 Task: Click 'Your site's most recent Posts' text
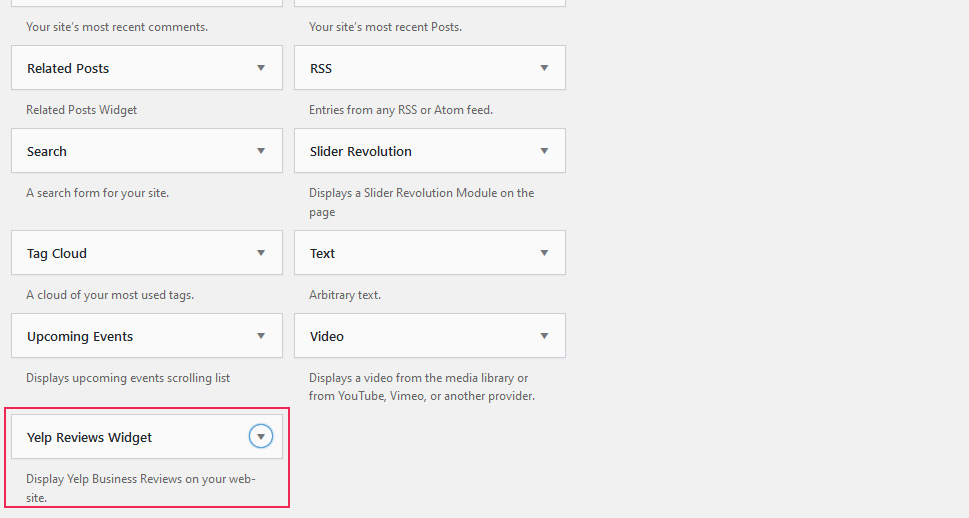point(386,27)
